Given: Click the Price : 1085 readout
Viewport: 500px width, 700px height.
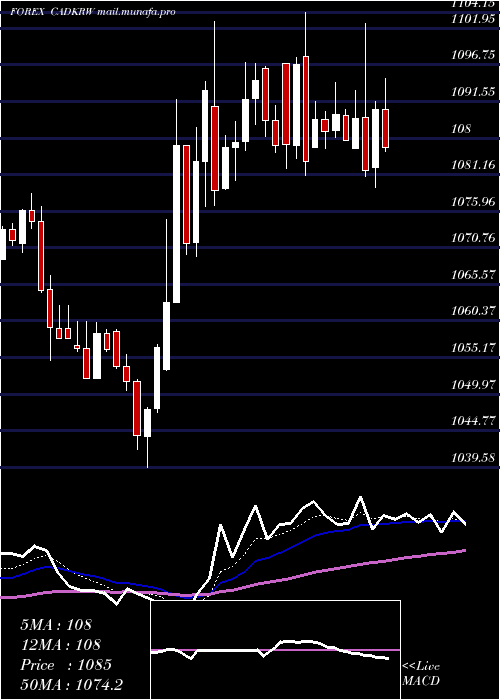Looking at the screenshot, I should [x=66, y=665].
